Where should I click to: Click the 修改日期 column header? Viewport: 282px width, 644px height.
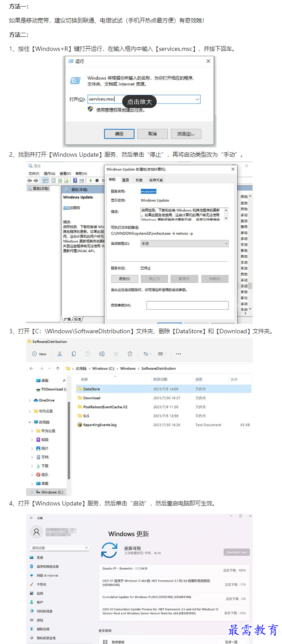[x=160, y=380]
